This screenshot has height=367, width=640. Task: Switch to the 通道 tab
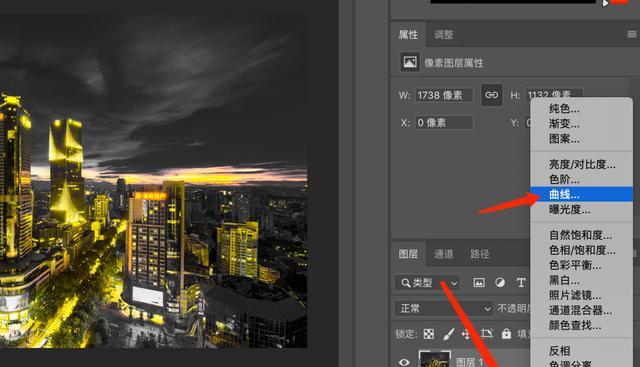pyautogui.click(x=444, y=254)
